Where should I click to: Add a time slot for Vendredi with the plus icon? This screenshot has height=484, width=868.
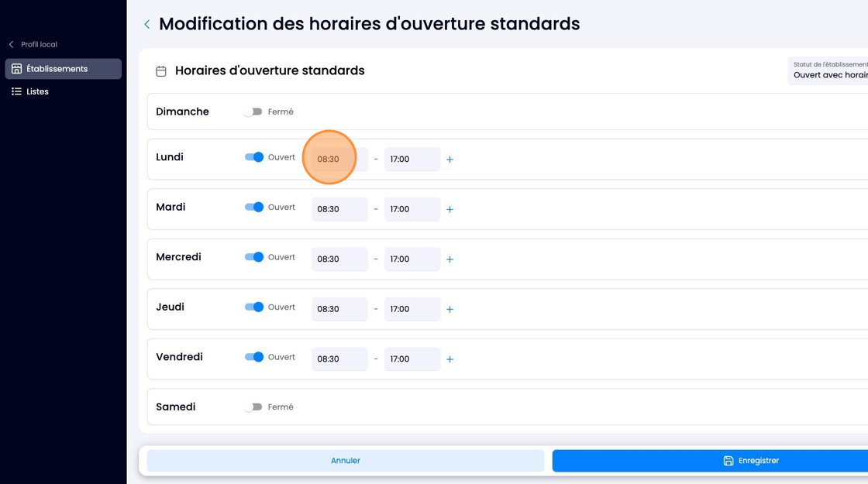click(x=450, y=359)
